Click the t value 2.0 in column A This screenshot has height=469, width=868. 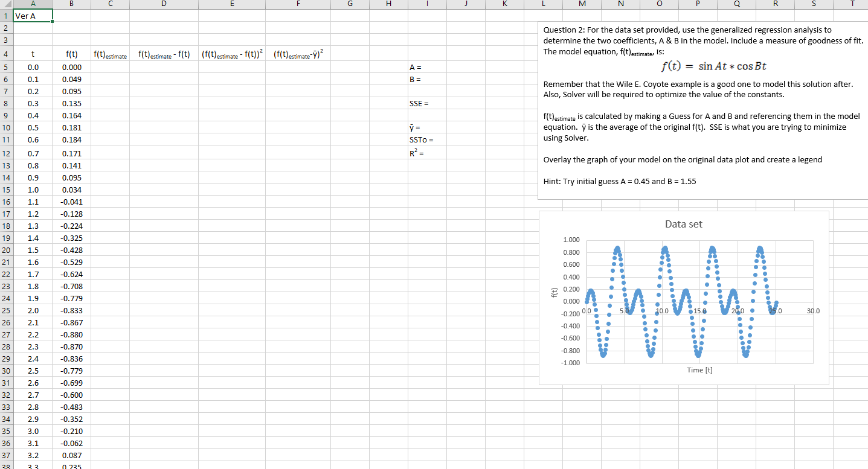[x=33, y=310]
